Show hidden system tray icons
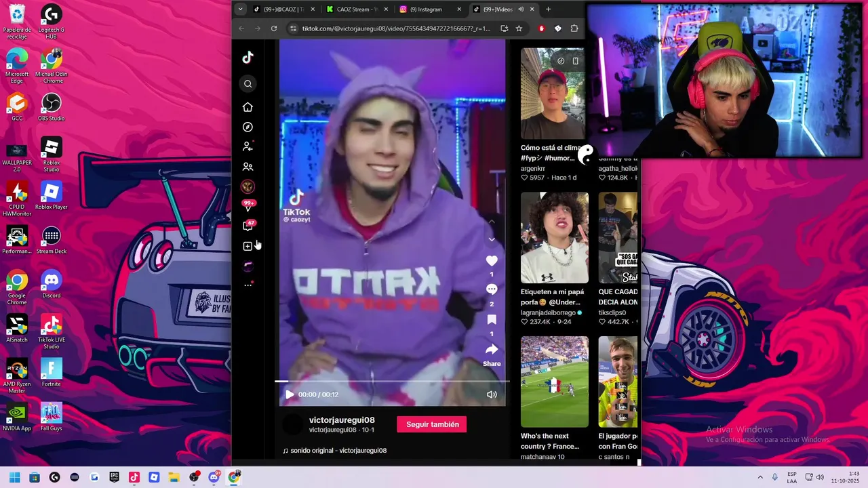This screenshot has width=868, height=488. [x=760, y=477]
